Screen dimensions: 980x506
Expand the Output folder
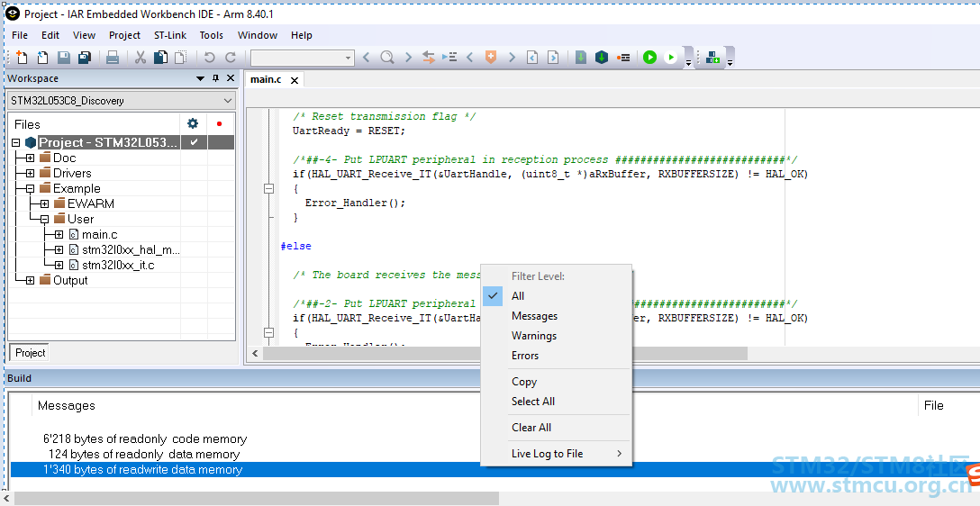pyautogui.click(x=30, y=281)
